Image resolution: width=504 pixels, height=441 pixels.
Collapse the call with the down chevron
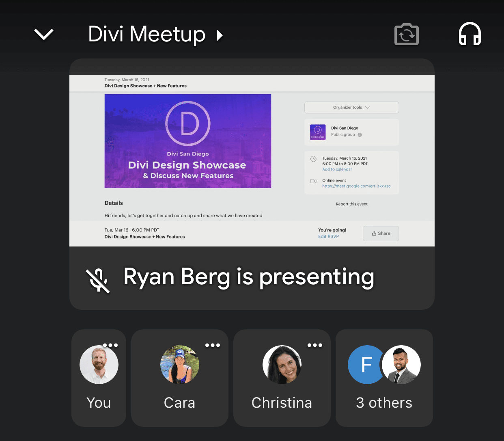(43, 35)
